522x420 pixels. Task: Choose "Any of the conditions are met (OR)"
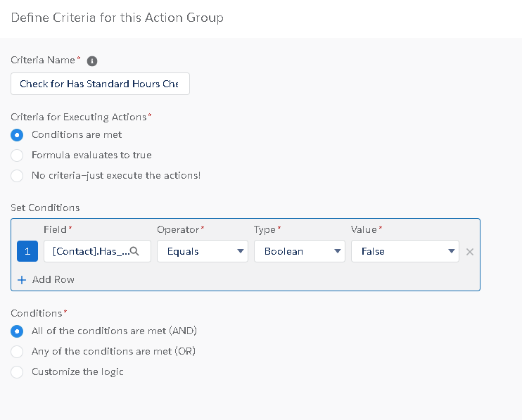pyautogui.click(x=17, y=351)
